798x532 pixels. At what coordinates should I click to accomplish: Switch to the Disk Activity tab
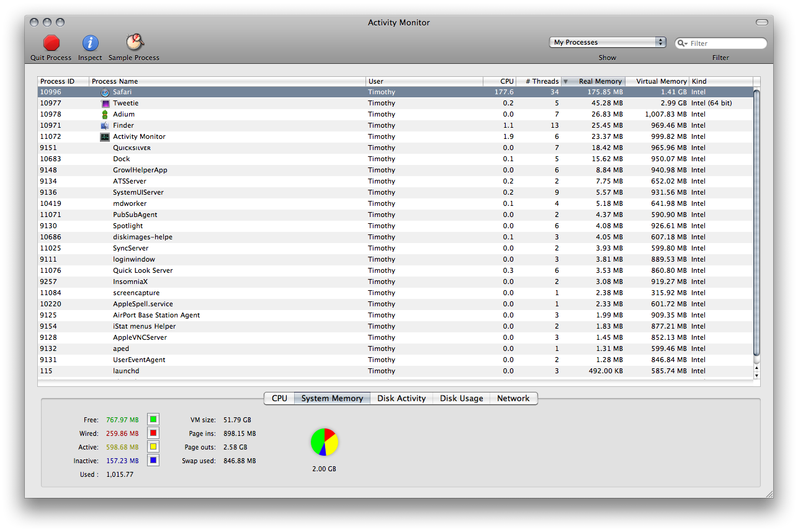(x=401, y=398)
